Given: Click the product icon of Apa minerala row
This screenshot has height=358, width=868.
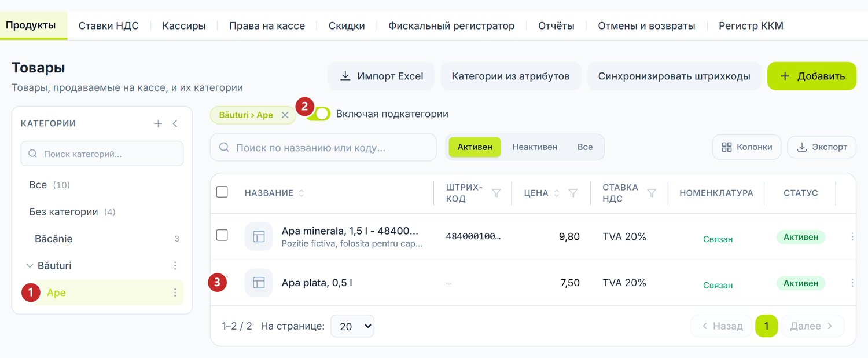Looking at the screenshot, I should [259, 236].
